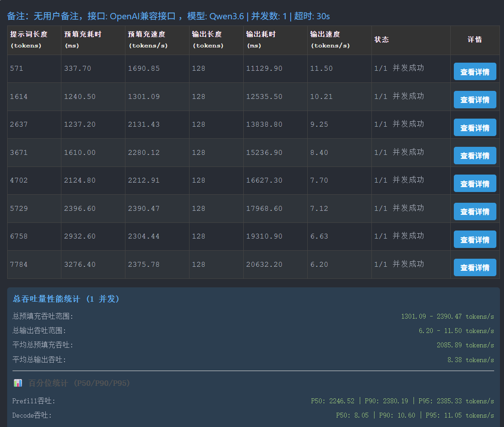Click the output speed value 7.12

pyautogui.click(x=319, y=209)
